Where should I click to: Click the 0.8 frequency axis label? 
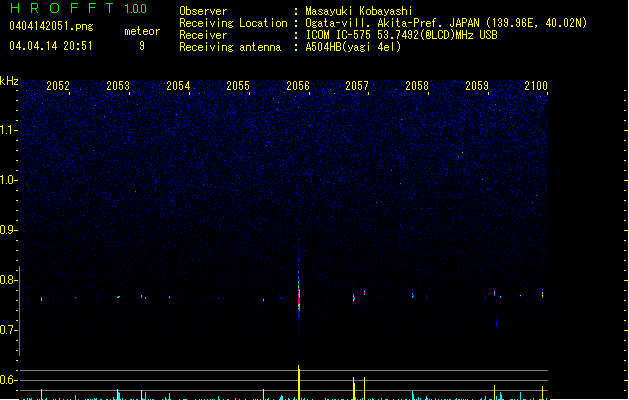8,280
